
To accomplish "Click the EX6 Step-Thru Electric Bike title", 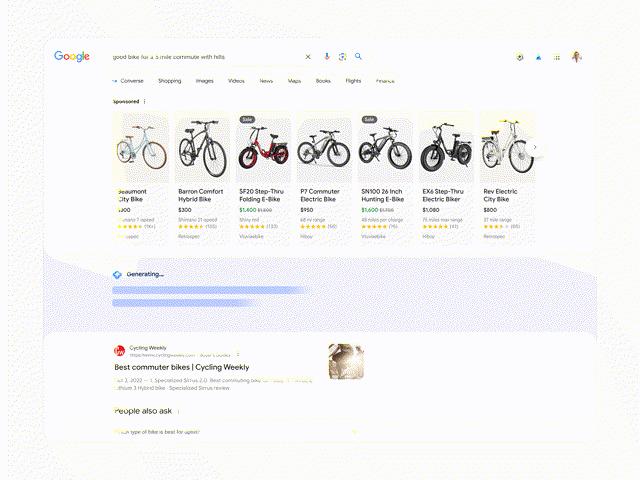I will [443, 195].
